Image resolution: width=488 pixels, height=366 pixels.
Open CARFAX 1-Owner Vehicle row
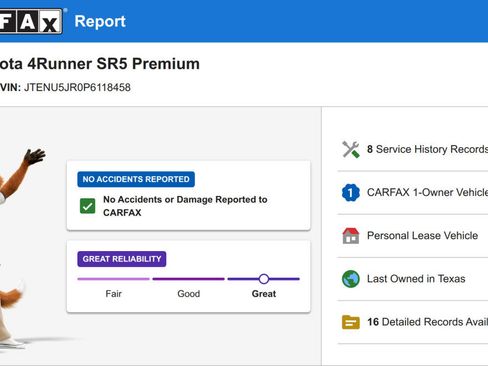click(x=413, y=192)
